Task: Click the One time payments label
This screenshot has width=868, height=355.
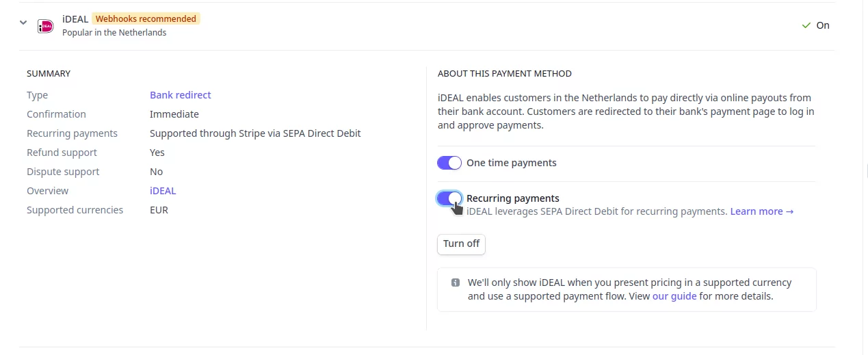Action: pos(512,163)
